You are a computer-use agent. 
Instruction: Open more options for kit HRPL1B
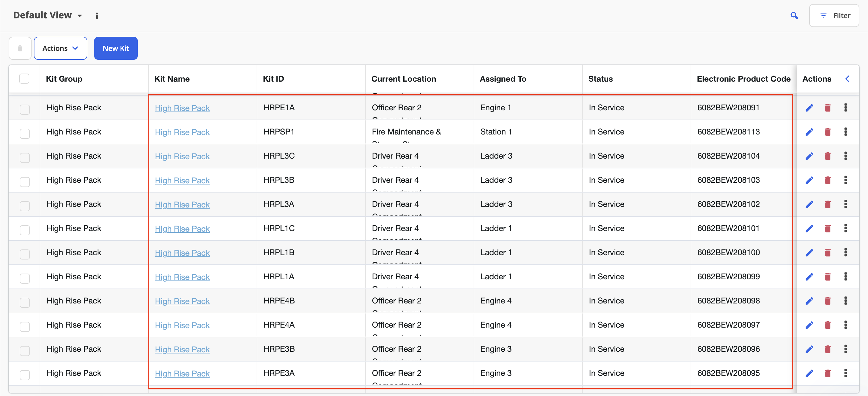pos(845,252)
